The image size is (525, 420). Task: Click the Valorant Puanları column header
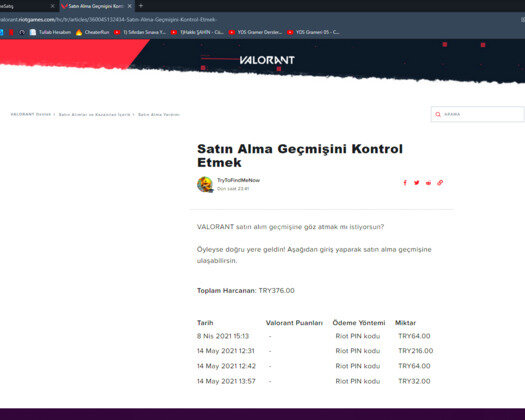pyautogui.click(x=294, y=323)
